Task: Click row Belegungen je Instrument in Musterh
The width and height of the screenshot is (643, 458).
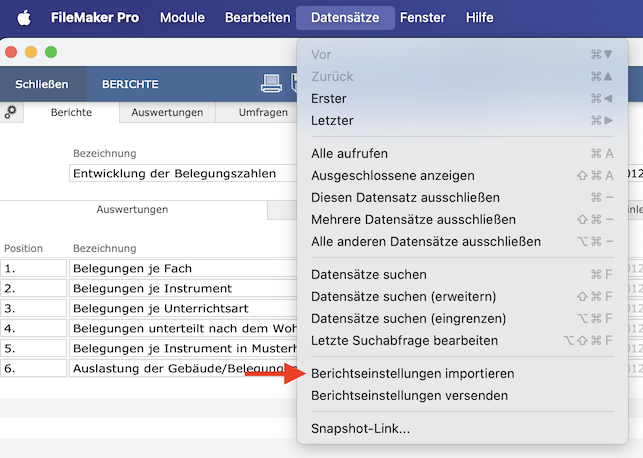Action: pyautogui.click(x=183, y=349)
